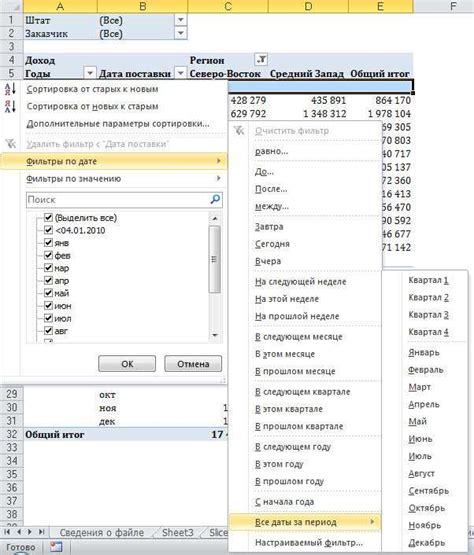Image resolution: width=474 pixels, height=555 pixels.
Task: Uncheck the (Выделить все) checkbox
Action: [x=48, y=217]
